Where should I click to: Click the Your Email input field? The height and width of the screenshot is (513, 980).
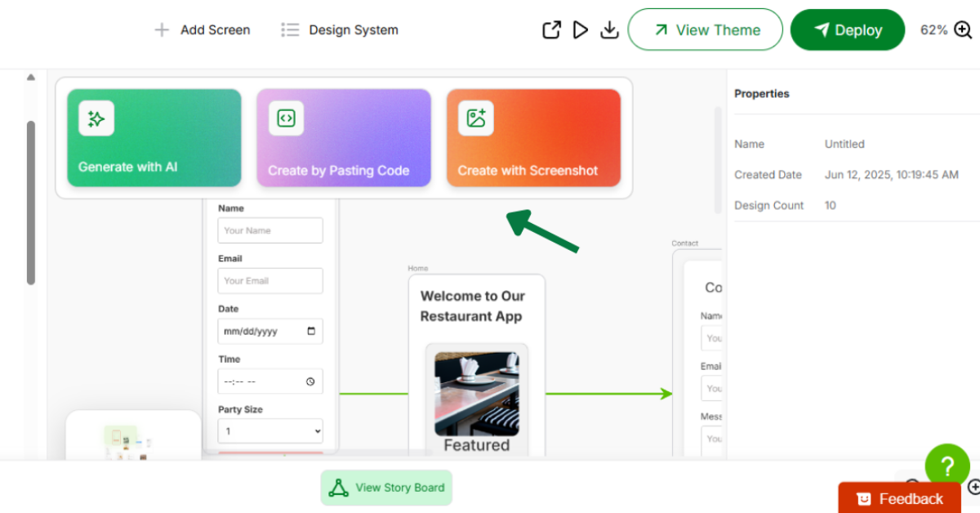click(x=270, y=281)
